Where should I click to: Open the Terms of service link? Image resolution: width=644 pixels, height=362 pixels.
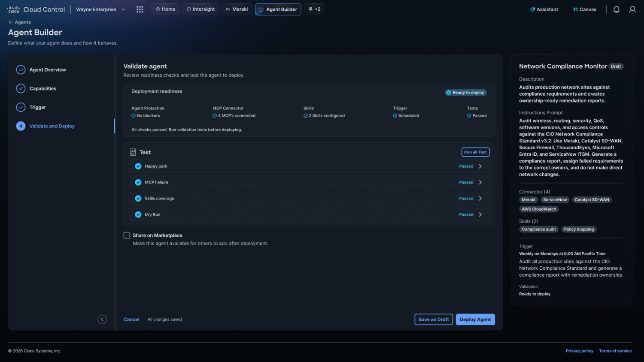click(616, 351)
